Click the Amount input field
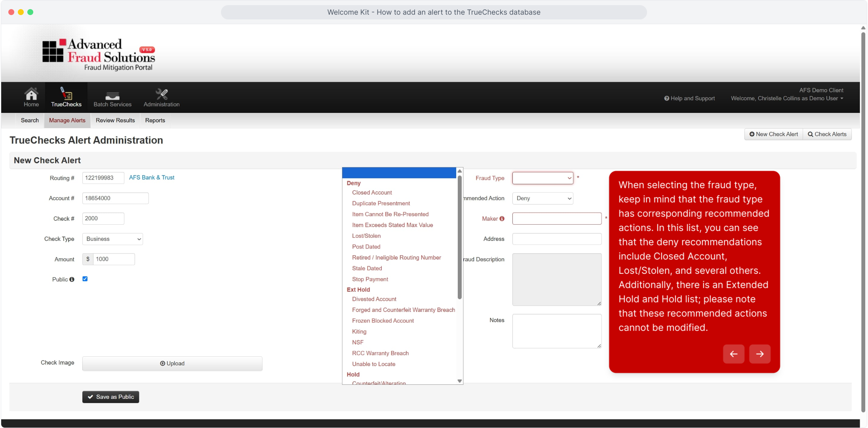 (x=114, y=259)
